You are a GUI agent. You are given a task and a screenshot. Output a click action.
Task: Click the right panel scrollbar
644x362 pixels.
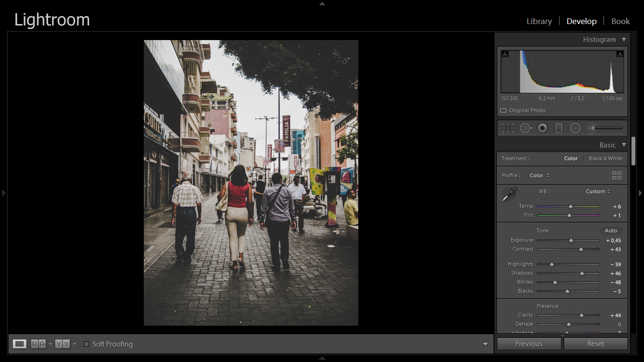coord(634,151)
